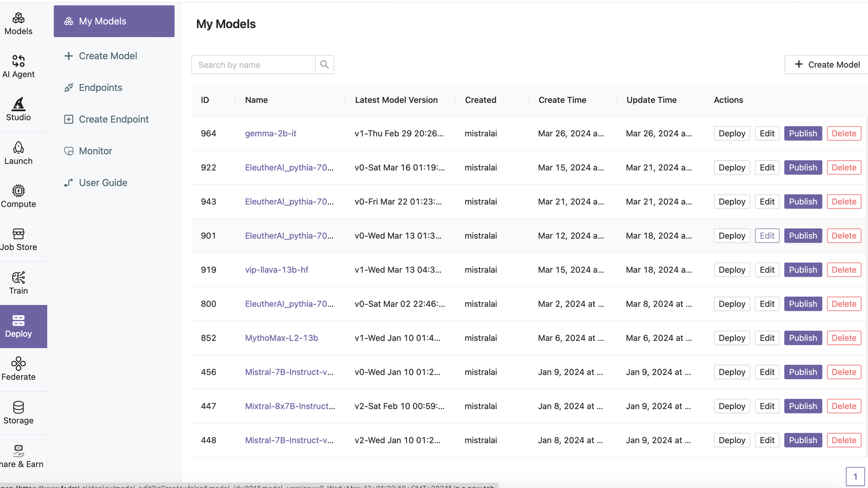Go to the Studio section
868x488 pixels.
(x=18, y=109)
